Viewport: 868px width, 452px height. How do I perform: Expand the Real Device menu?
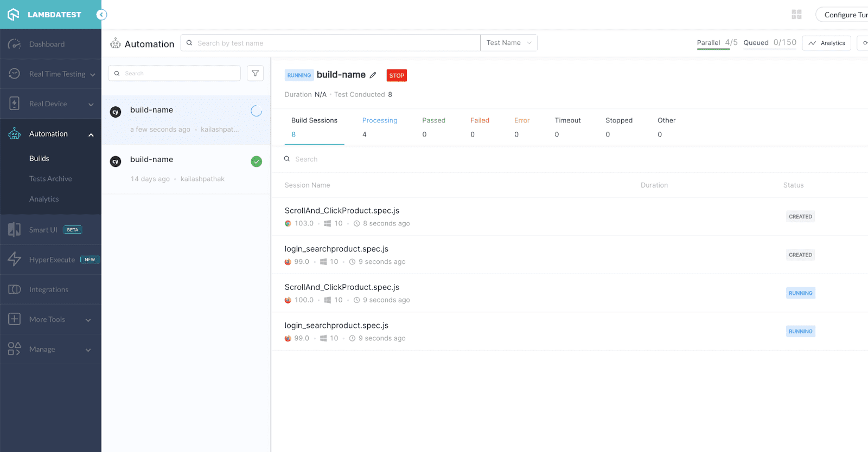[x=50, y=104]
